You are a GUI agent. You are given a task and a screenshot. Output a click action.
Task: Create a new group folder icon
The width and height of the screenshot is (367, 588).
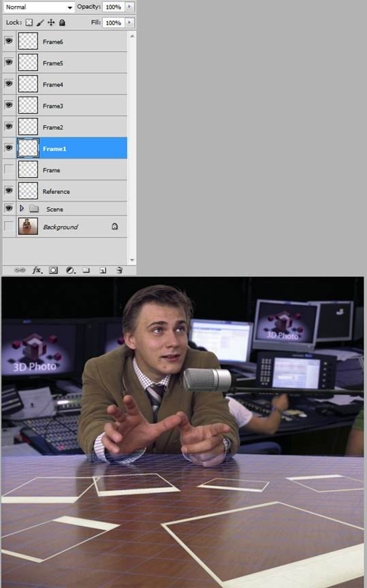pyautogui.click(x=86, y=270)
